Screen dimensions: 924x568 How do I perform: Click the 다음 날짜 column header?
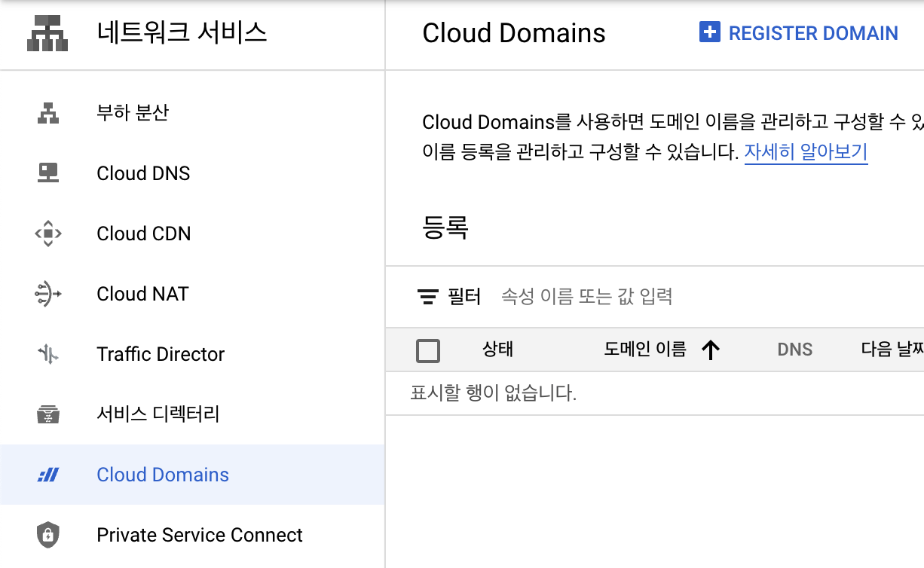[x=892, y=350]
